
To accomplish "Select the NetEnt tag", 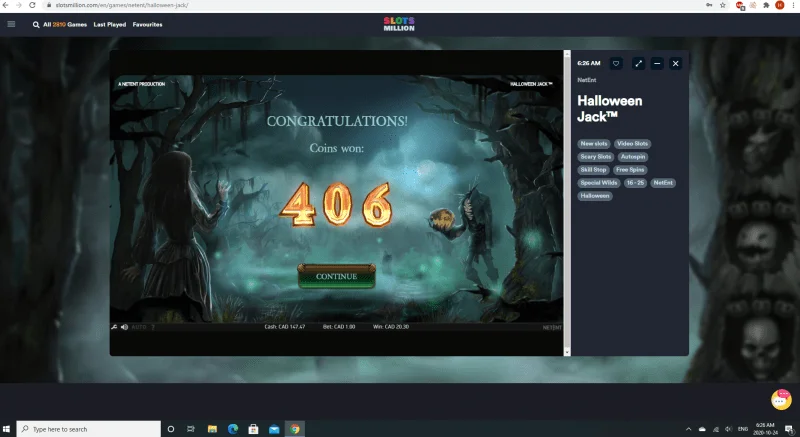I will pyautogui.click(x=663, y=183).
